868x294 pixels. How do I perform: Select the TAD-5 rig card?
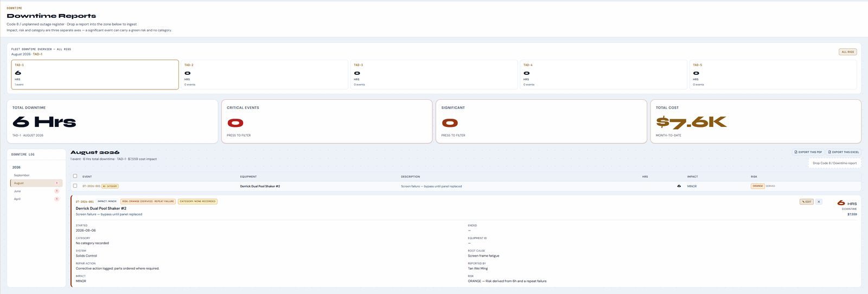[773, 74]
